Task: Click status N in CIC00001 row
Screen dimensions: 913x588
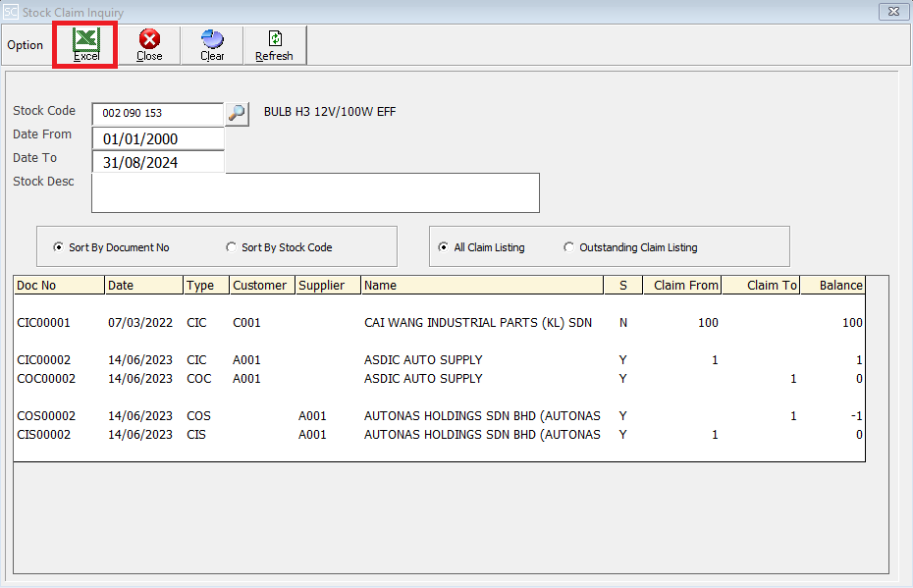Action: (623, 323)
